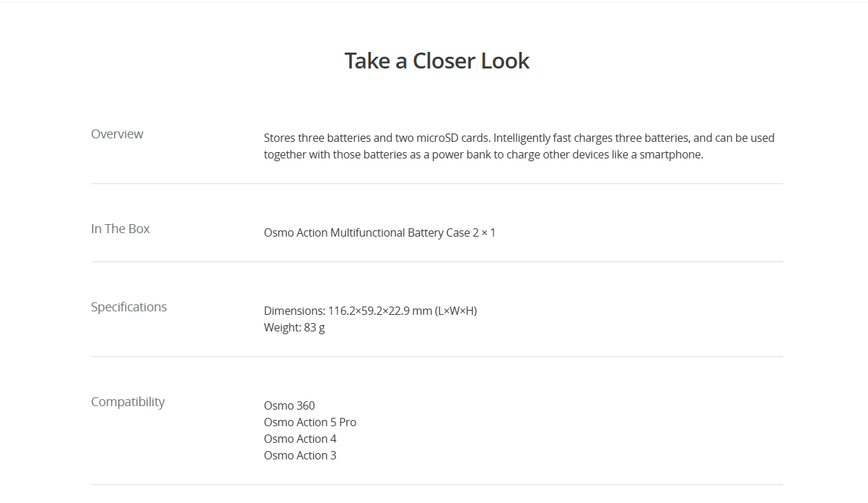The image size is (868, 503).
Task: Click the word 'Closer' in the heading
Action: pyautogui.click(x=445, y=61)
